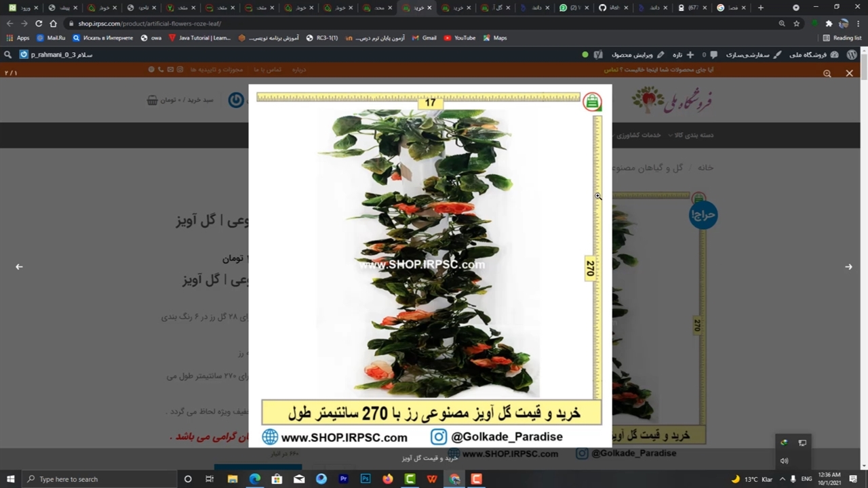Open the Chrome extensions puzzle icon
868x488 pixels.
(x=829, y=23)
